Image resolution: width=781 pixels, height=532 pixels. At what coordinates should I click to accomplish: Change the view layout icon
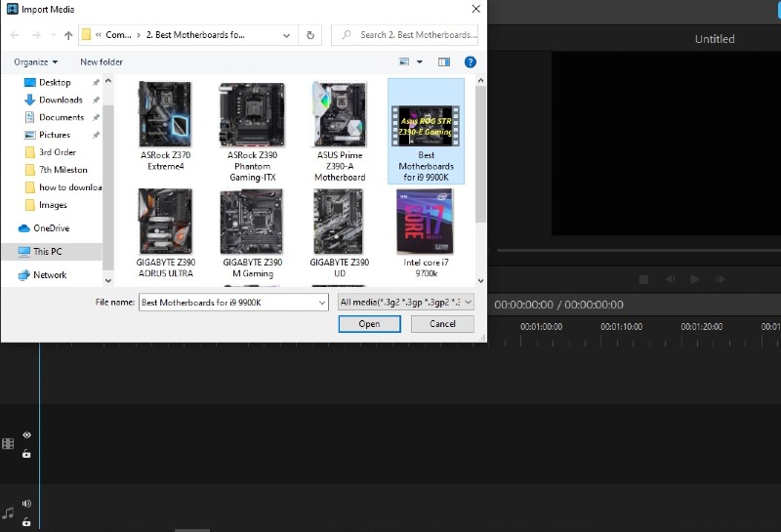pyautogui.click(x=404, y=61)
